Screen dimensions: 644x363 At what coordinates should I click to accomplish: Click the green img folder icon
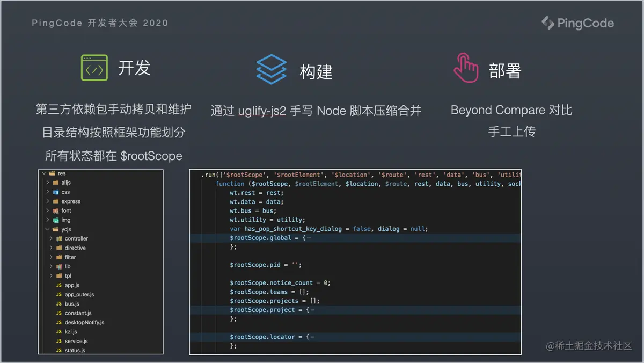click(x=56, y=220)
